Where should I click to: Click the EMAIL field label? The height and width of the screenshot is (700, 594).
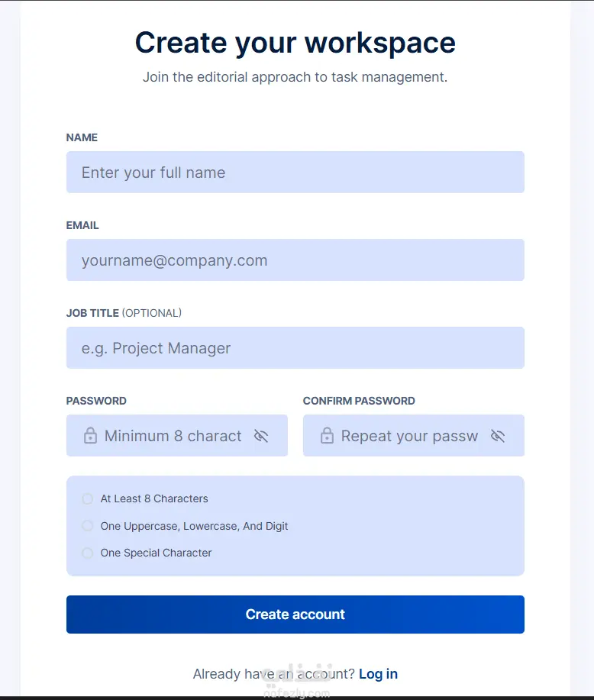pyautogui.click(x=82, y=225)
